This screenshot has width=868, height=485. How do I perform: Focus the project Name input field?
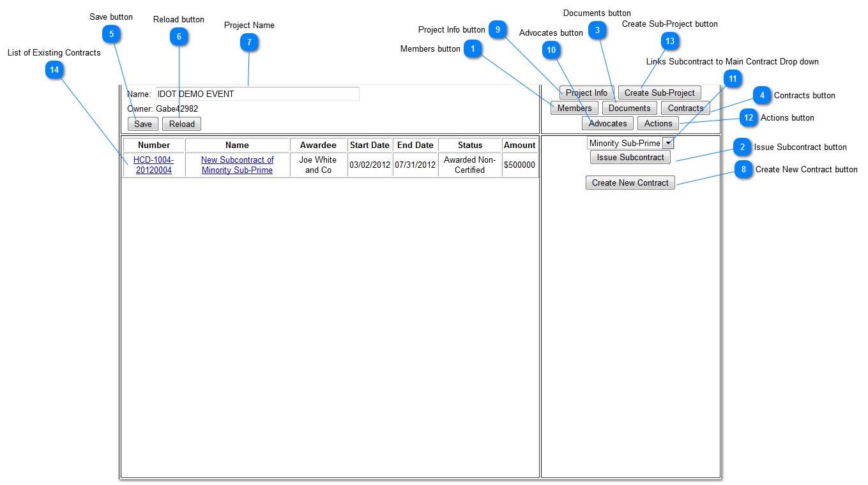pyautogui.click(x=257, y=94)
